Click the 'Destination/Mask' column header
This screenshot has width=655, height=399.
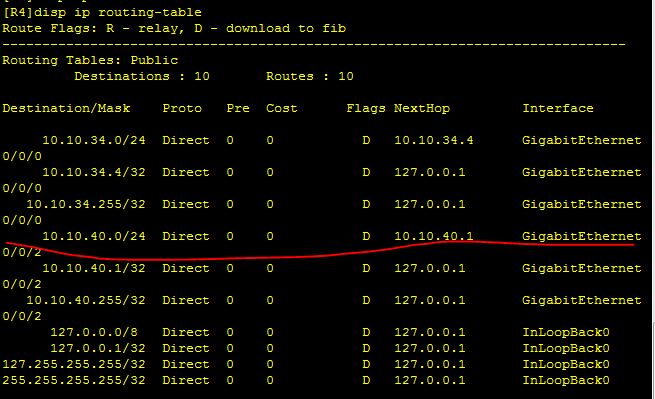pos(66,109)
